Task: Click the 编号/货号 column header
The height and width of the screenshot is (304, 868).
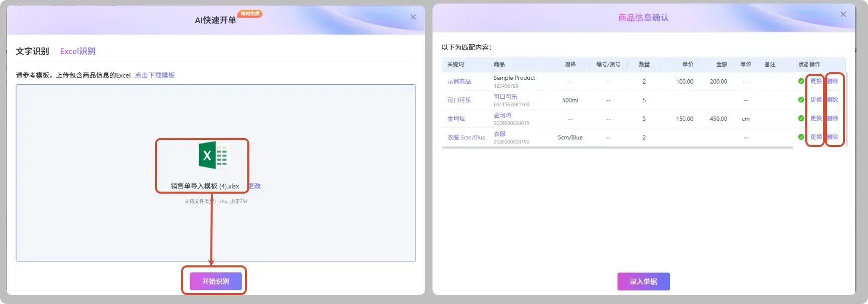Action: point(608,65)
